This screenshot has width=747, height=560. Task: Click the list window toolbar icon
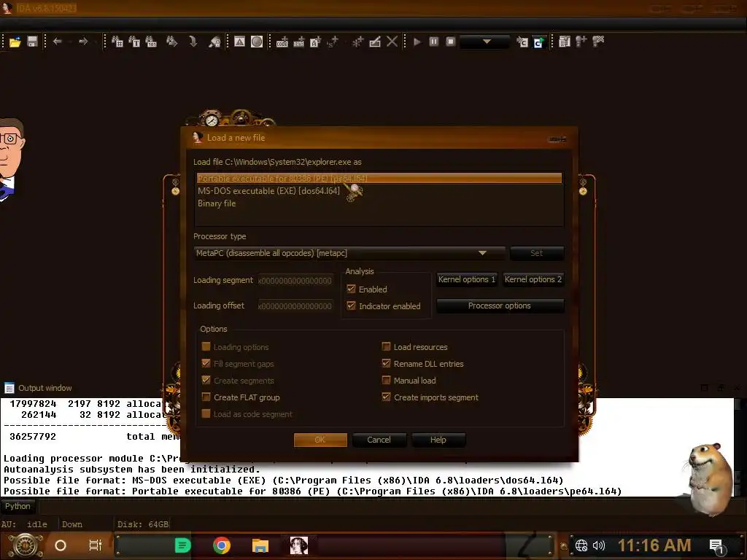pos(565,42)
